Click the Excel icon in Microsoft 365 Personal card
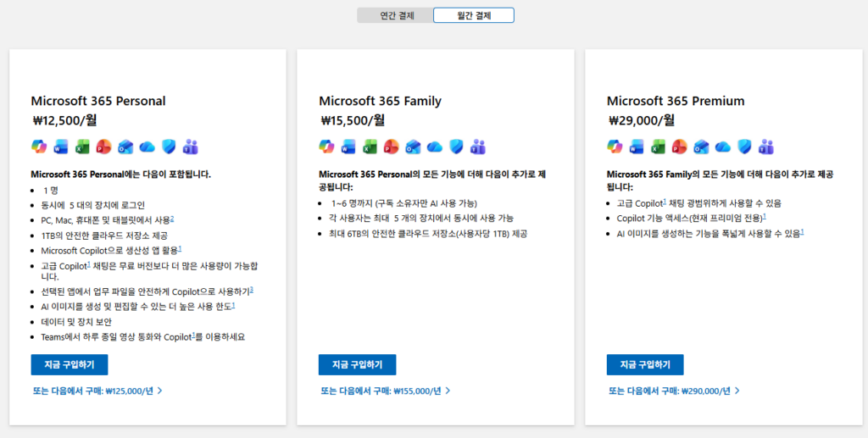The image size is (868, 438). coord(82,147)
